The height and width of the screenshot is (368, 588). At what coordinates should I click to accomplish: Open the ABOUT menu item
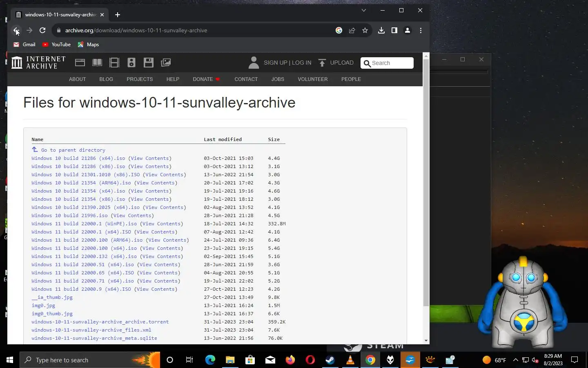(77, 79)
